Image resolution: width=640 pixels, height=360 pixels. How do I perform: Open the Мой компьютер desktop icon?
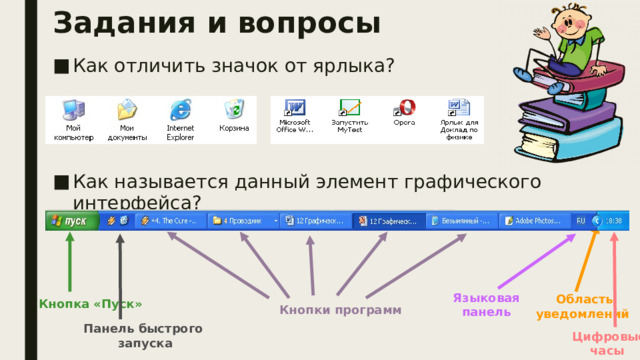tap(73, 120)
